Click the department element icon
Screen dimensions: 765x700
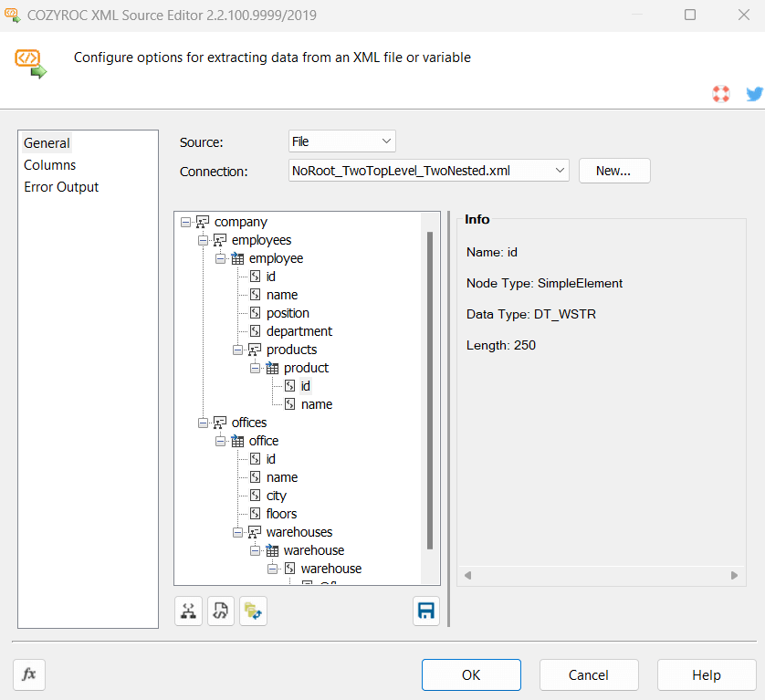point(256,331)
